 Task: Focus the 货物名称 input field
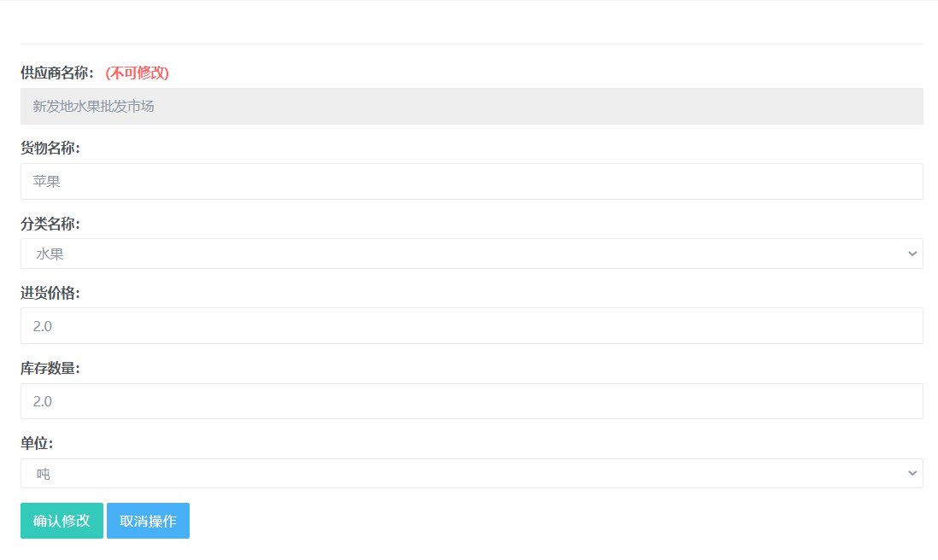click(472, 181)
